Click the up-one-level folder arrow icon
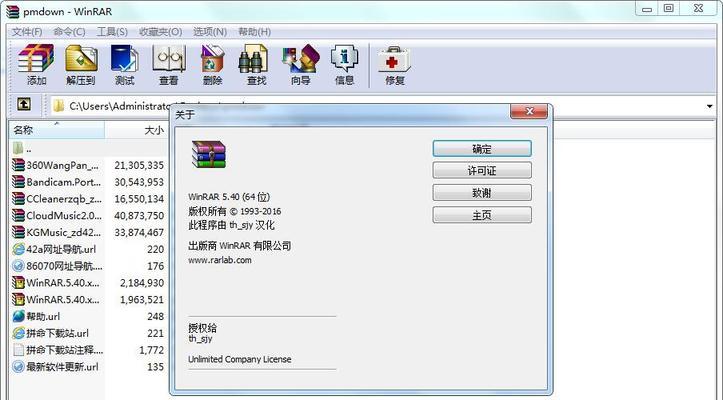 (x=24, y=104)
